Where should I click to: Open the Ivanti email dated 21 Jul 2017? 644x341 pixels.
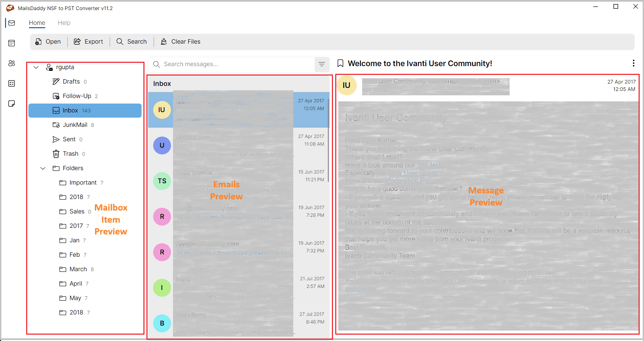(239, 288)
